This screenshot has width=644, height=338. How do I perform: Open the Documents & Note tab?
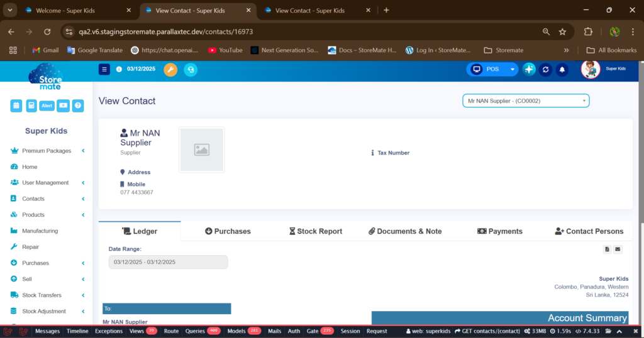[x=405, y=231]
